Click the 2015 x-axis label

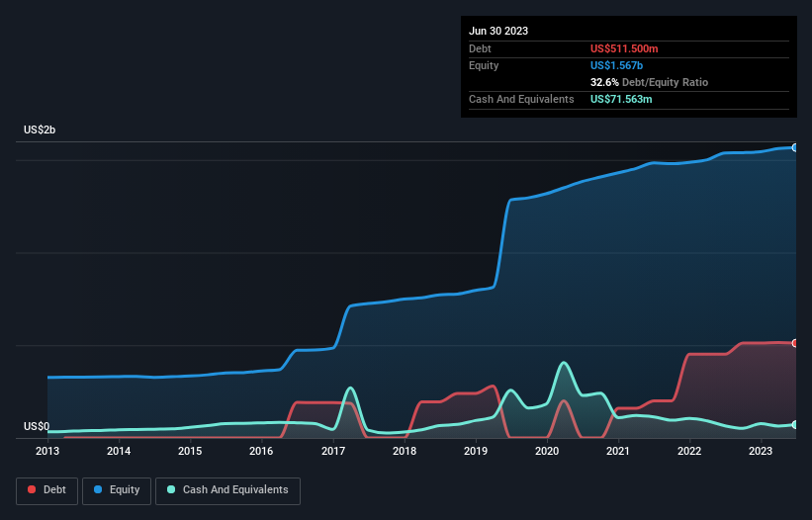[190, 451]
